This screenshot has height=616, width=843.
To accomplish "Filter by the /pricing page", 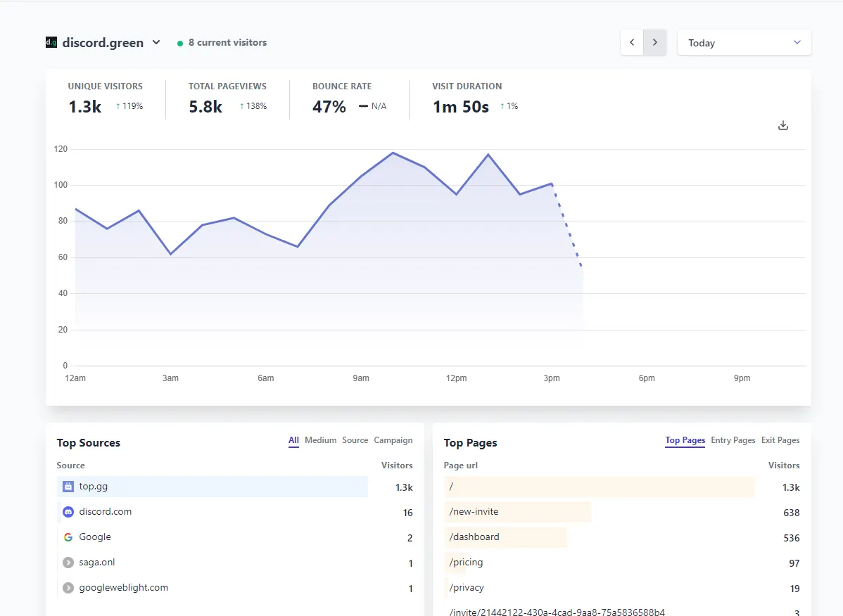I will point(466,563).
